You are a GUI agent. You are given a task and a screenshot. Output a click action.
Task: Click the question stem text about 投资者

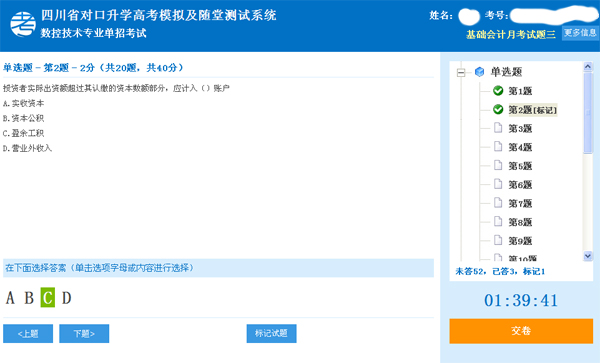tap(116, 88)
